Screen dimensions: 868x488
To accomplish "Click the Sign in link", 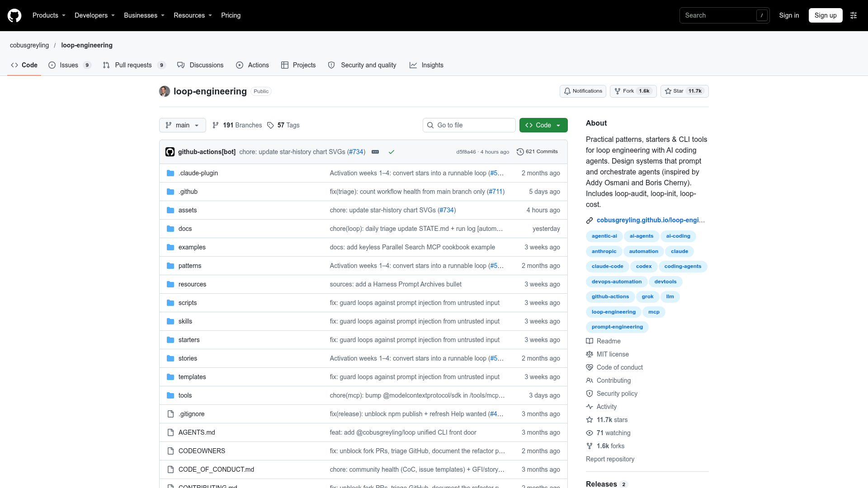I will 789,15.
